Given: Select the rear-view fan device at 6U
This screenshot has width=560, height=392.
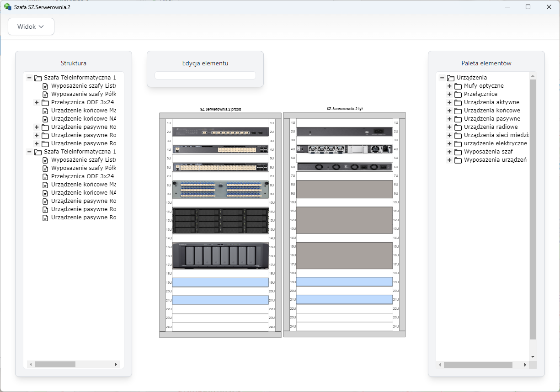Looking at the screenshot, I should (344, 167).
